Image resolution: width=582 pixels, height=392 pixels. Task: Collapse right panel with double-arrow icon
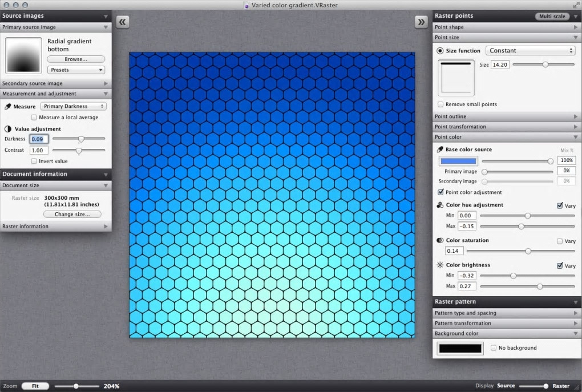coord(421,22)
